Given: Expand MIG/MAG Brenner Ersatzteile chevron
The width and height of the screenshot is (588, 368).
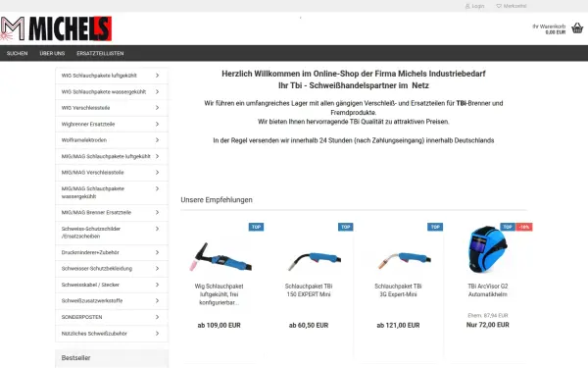Looking at the screenshot, I should pos(157,213).
